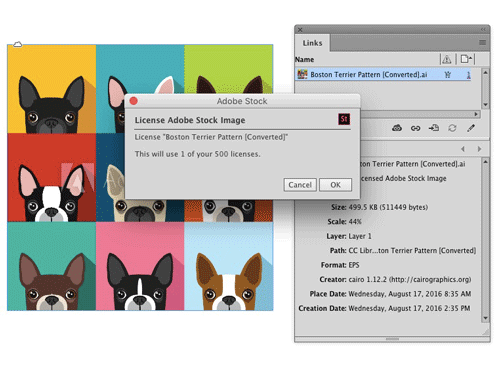Click the terrier on red tile
The image size is (500, 365).
click(52, 193)
